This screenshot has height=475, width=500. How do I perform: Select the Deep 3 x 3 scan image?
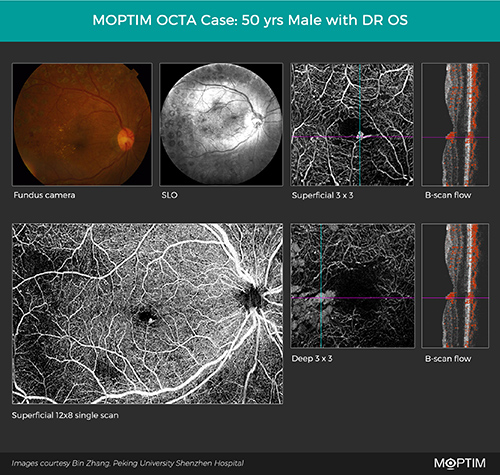352,286
